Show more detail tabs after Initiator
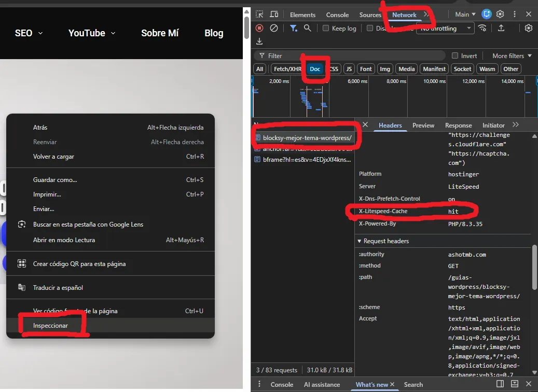The image size is (538, 392). click(515, 125)
